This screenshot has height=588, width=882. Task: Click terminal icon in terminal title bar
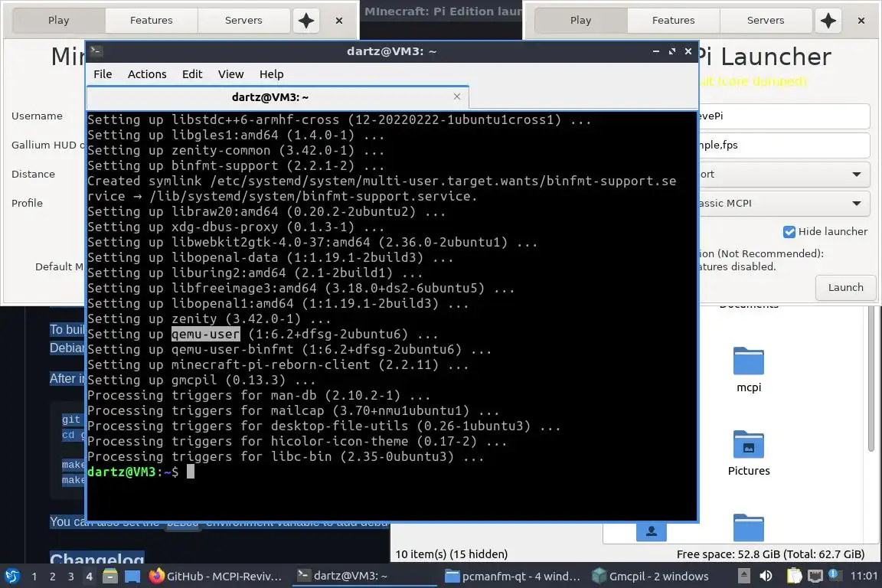[96, 51]
